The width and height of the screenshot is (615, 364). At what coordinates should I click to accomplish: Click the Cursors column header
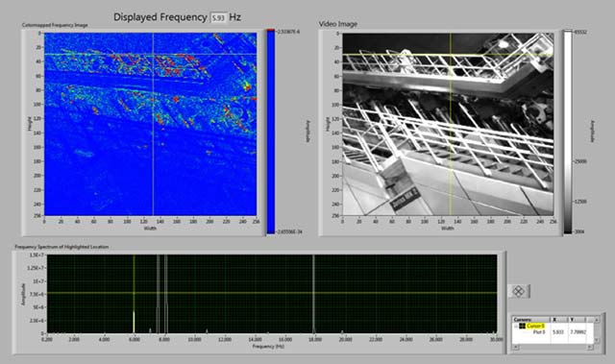[x=530, y=320]
